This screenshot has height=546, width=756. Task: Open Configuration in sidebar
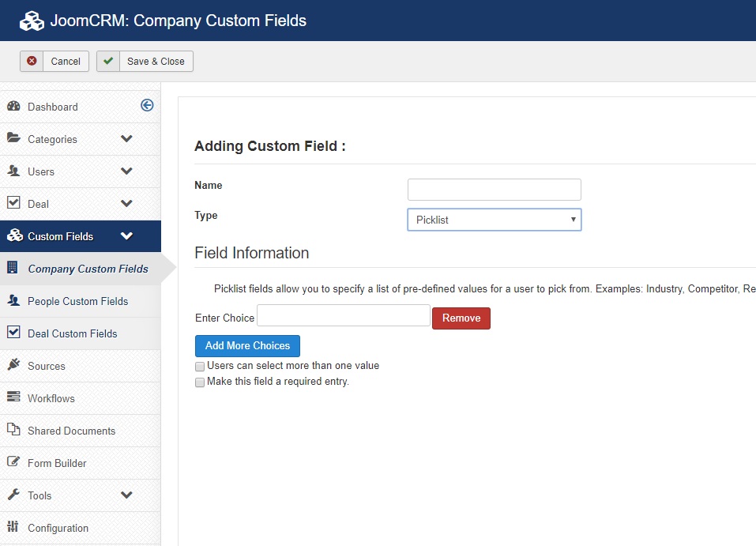pyautogui.click(x=80, y=528)
